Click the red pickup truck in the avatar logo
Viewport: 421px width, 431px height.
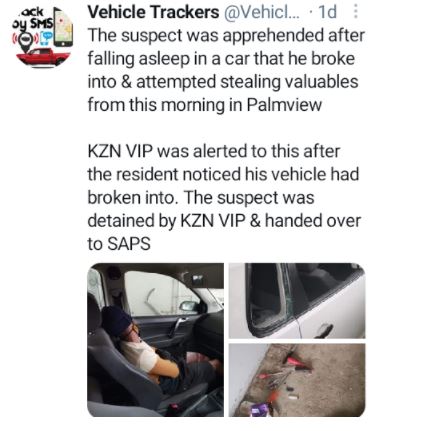(43, 57)
